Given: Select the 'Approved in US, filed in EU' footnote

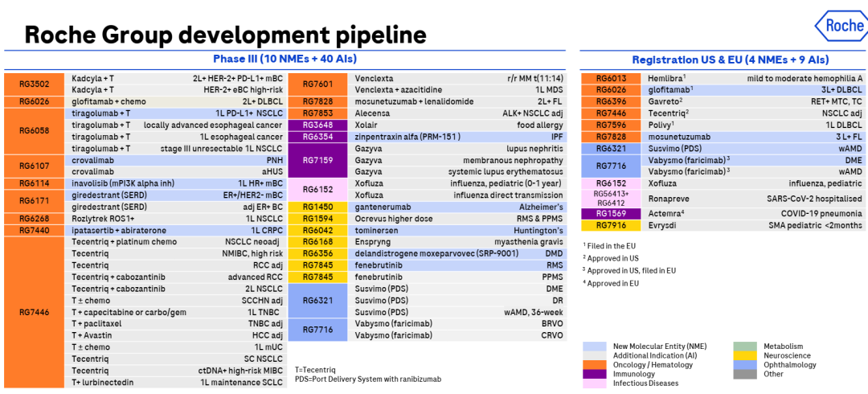Looking at the screenshot, I should click(629, 270).
